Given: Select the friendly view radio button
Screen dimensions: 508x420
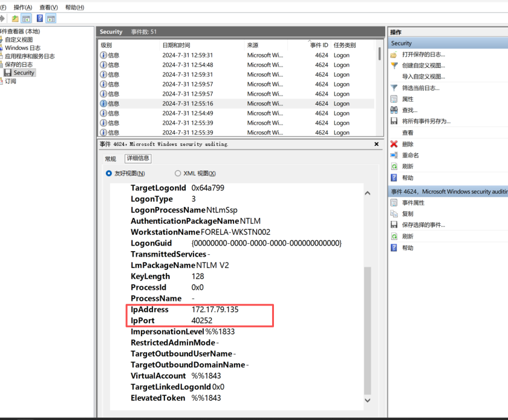Looking at the screenshot, I should click(x=109, y=173).
